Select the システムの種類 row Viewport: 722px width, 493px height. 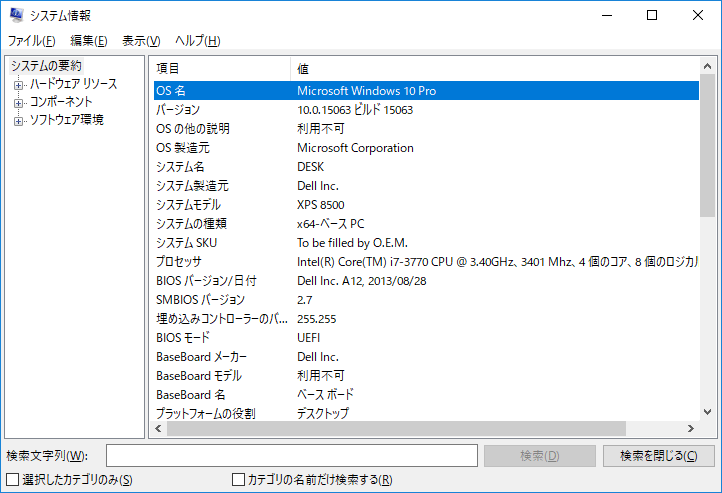(x=426, y=224)
